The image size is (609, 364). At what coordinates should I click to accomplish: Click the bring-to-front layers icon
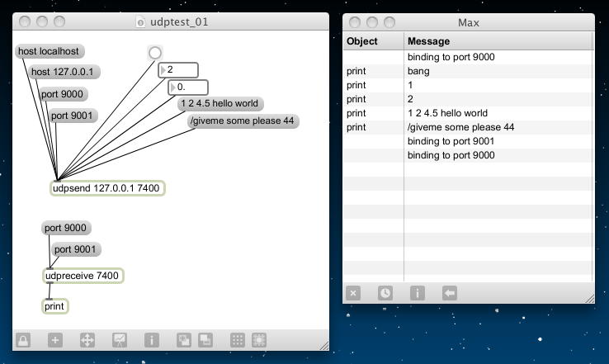[x=184, y=340]
